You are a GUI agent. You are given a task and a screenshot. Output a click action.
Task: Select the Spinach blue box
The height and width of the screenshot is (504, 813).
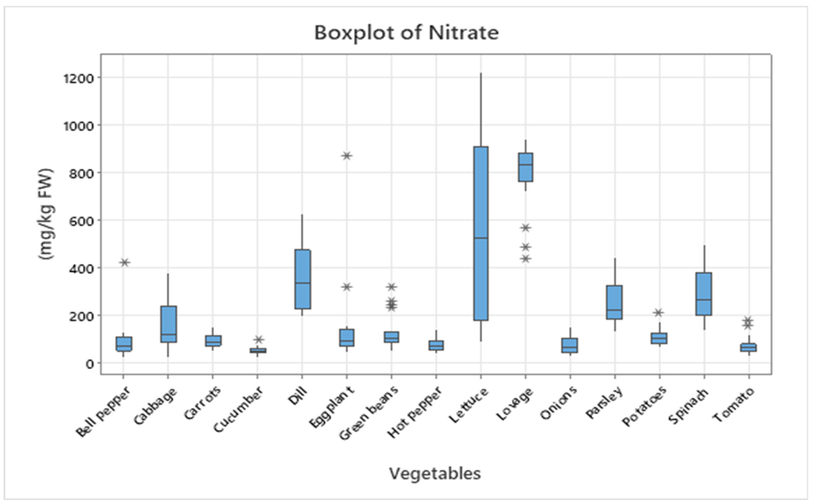[x=704, y=294]
